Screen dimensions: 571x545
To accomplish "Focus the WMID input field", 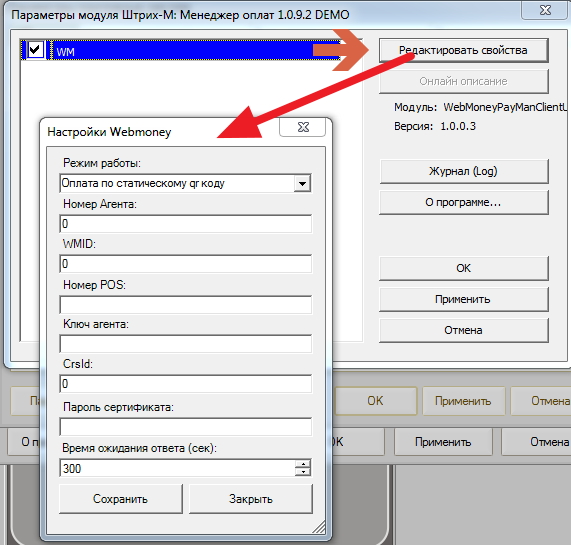I will click(186, 264).
